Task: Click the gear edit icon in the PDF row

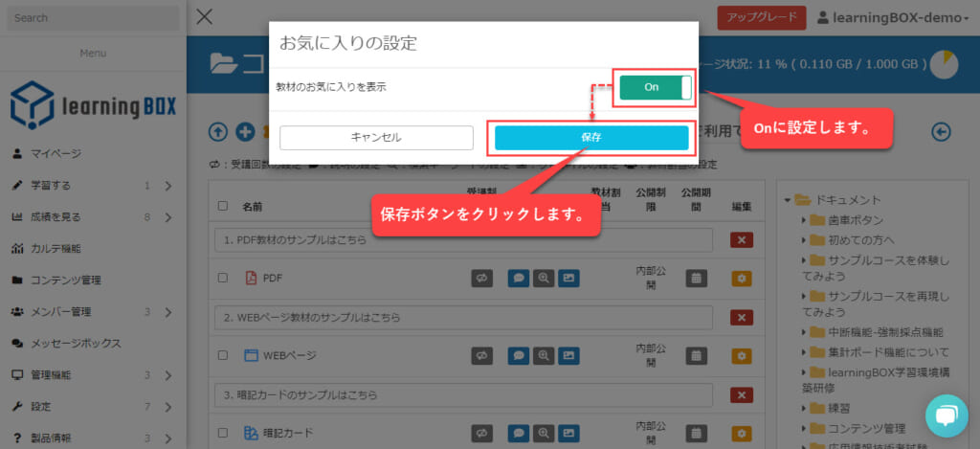Action: pos(741,279)
